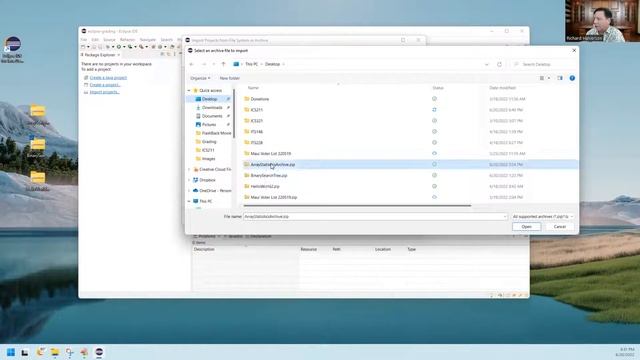The height and width of the screenshot is (360, 640).
Task: Open the Eclipse shortcut on desktop
Action: [x=13, y=49]
